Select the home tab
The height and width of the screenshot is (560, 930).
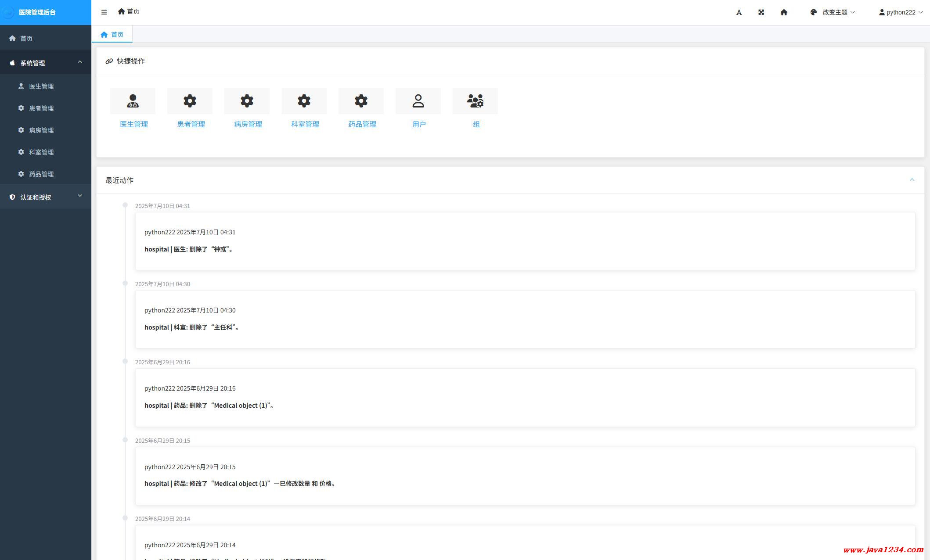pyautogui.click(x=112, y=34)
